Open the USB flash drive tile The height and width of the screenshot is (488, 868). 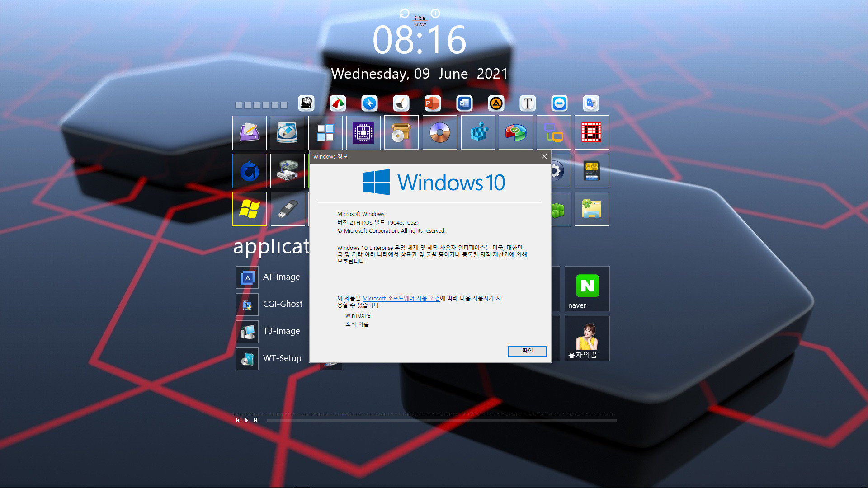coord(288,209)
